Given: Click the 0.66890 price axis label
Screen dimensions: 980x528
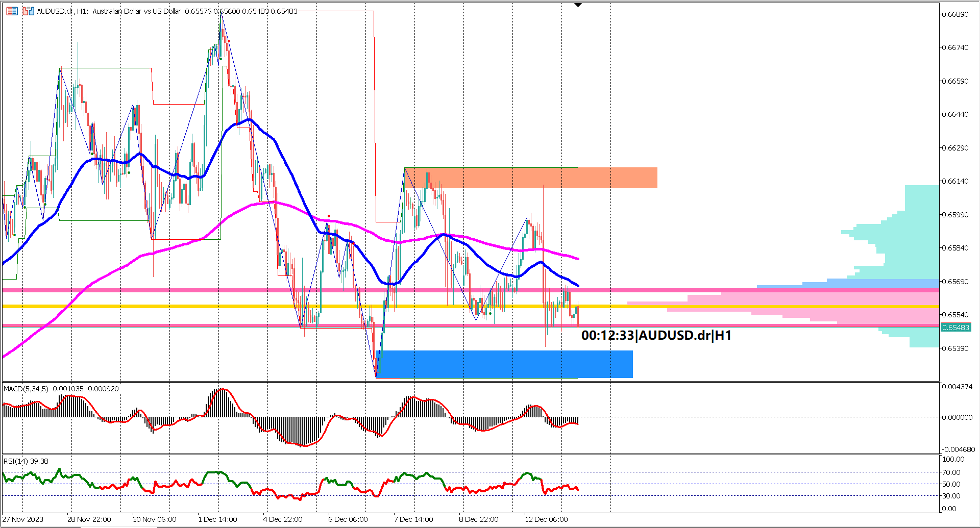Looking at the screenshot, I should pos(955,14).
